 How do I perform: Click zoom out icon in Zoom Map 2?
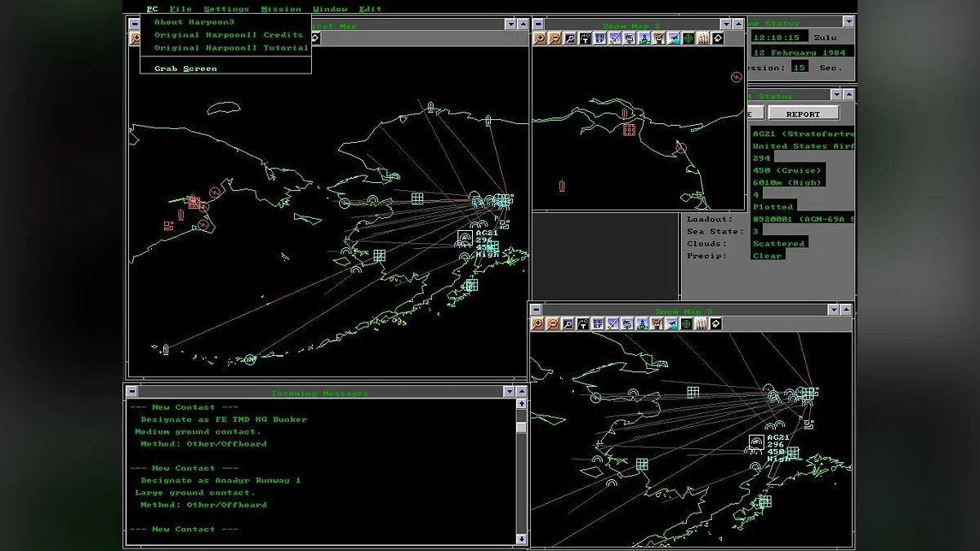coord(555,38)
